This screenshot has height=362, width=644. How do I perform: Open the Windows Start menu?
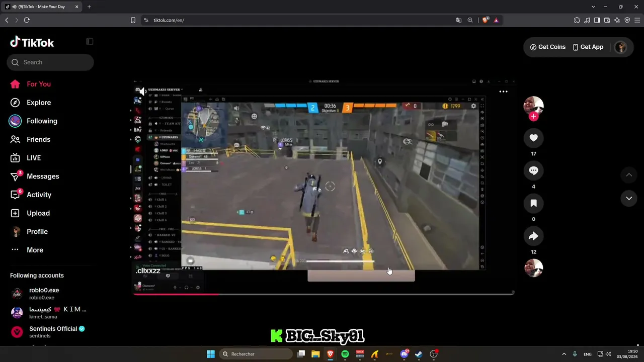pos(211,354)
